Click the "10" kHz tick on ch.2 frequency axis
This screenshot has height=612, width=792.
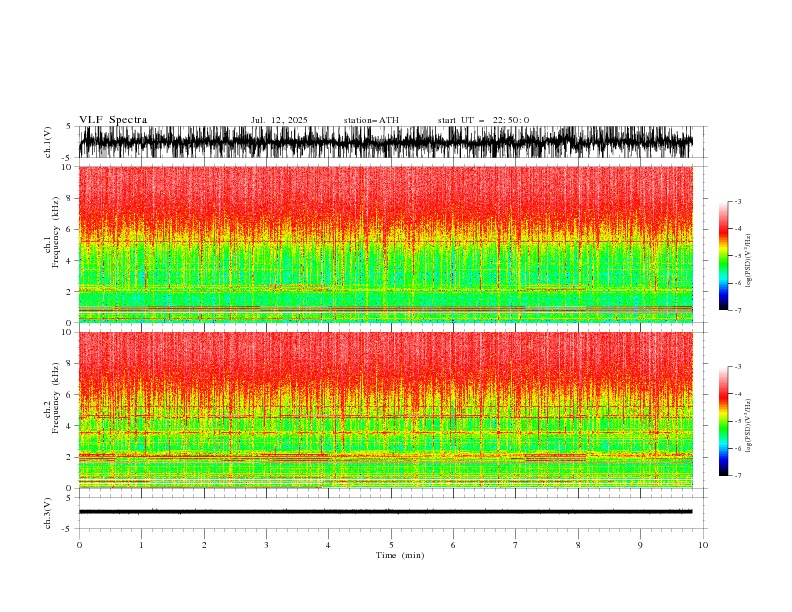(67, 332)
